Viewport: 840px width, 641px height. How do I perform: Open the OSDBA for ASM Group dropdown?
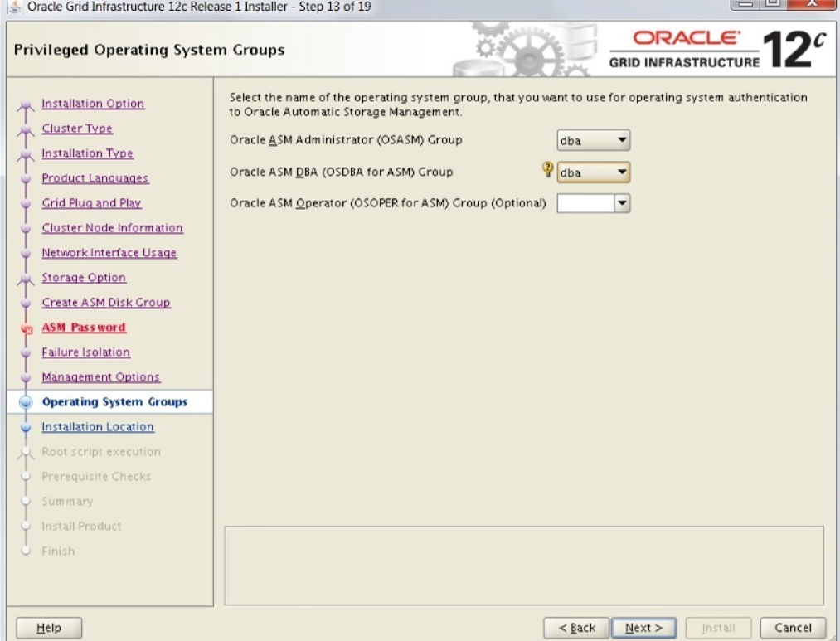[x=593, y=172]
